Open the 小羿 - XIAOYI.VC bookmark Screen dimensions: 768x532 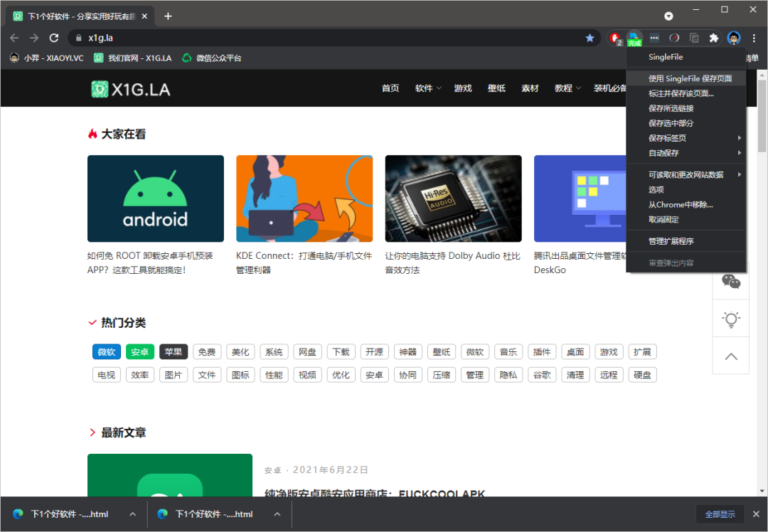coord(46,58)
